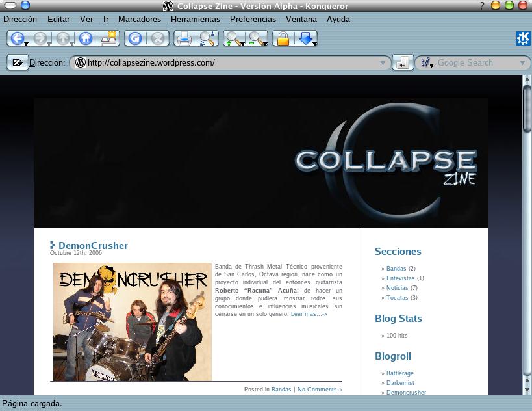The width and height of the screenshot is (532, 411).
Task: Open Noticias under Secciones
Action: (397, 288)
